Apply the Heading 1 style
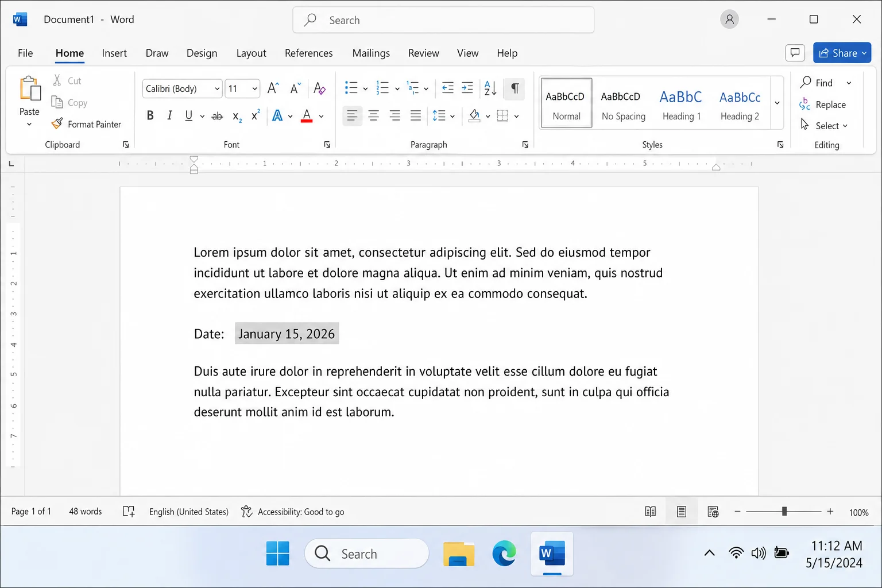The width and height of the screenshot is (882, 588). 682,103
